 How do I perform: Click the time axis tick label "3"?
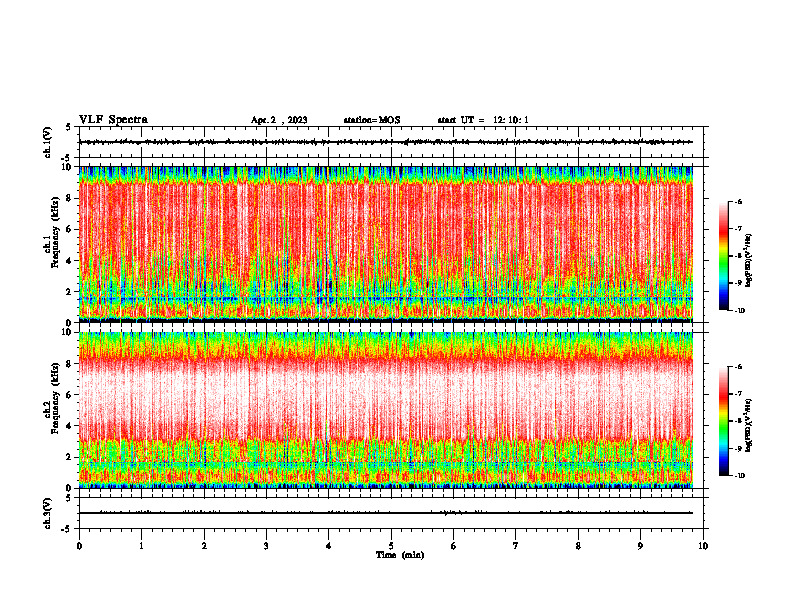coord(266,546)
